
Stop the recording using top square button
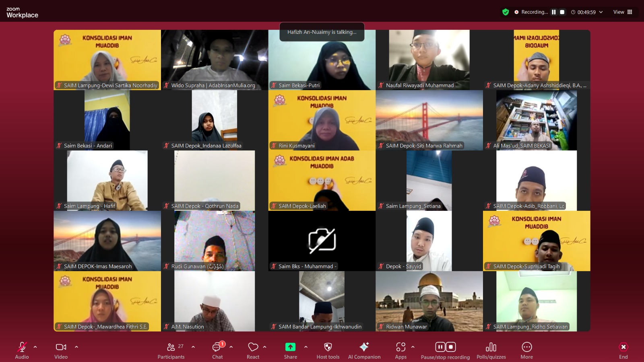tap(562, 12)
